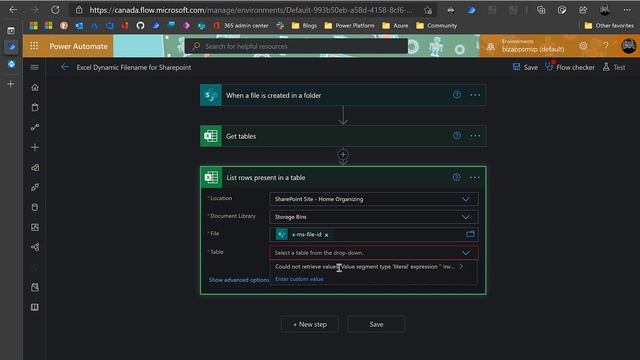Open Other favorites folder
640x360 pixels.
tap(609, 25)
